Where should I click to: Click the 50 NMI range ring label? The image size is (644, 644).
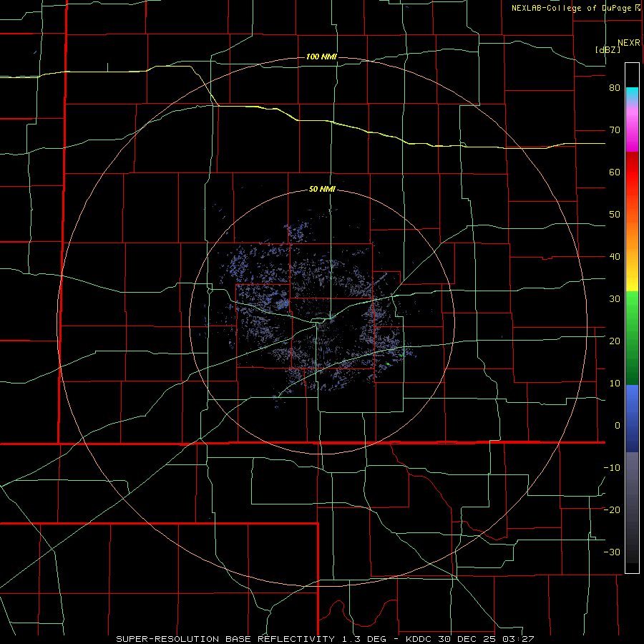pos(322,190)
